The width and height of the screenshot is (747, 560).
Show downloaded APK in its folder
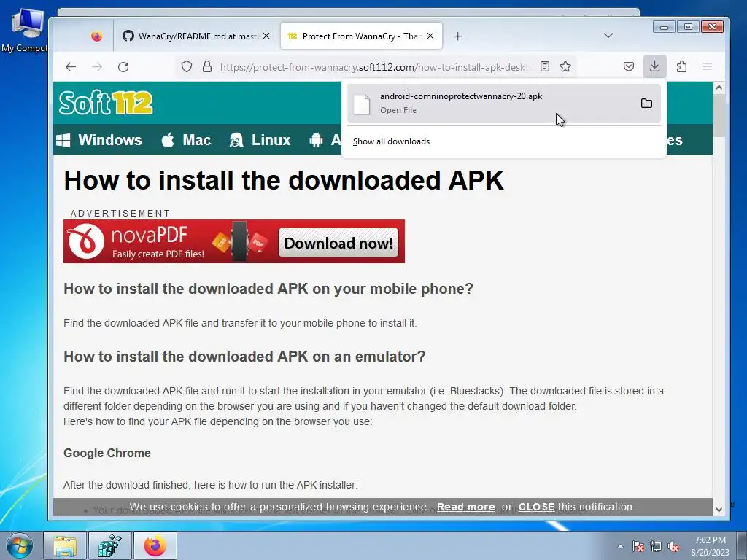pos(646,104)
